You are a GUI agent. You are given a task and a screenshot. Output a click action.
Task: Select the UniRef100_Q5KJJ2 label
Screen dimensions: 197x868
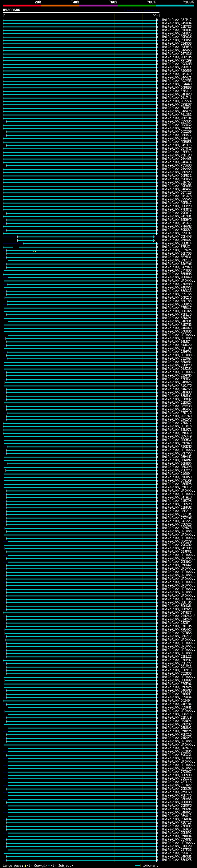point(176,487)
